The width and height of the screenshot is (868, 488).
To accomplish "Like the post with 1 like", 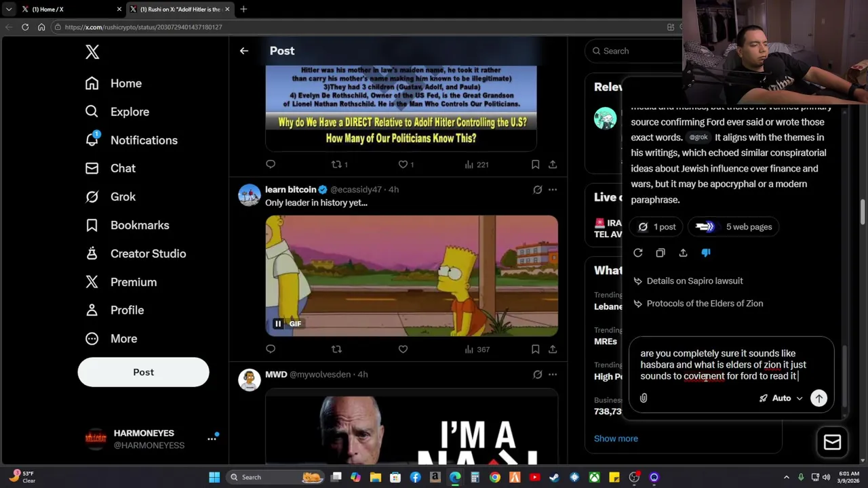I will tap(406, 164).
